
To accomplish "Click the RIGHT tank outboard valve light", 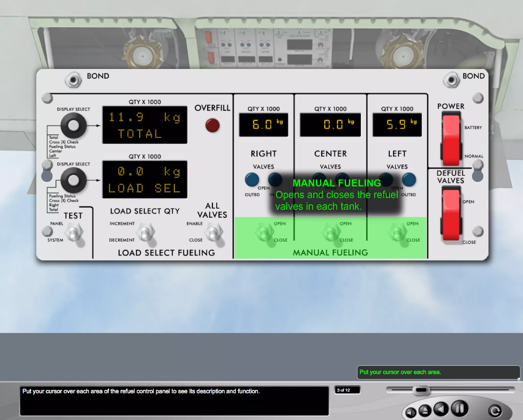I will (252, 180).
